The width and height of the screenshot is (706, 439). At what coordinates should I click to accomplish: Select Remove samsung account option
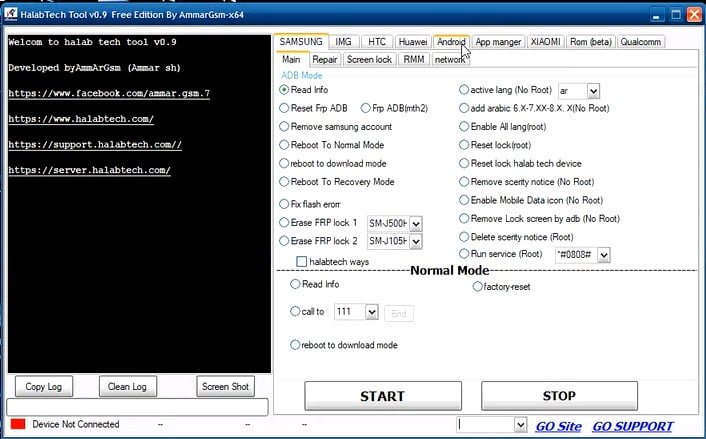[x=285, y=127]
